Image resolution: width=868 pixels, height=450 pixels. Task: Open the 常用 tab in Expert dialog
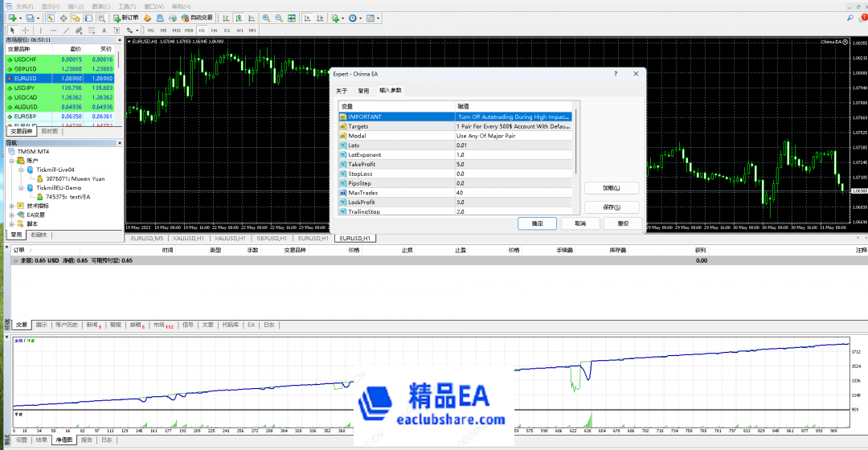tap(363, 91)
